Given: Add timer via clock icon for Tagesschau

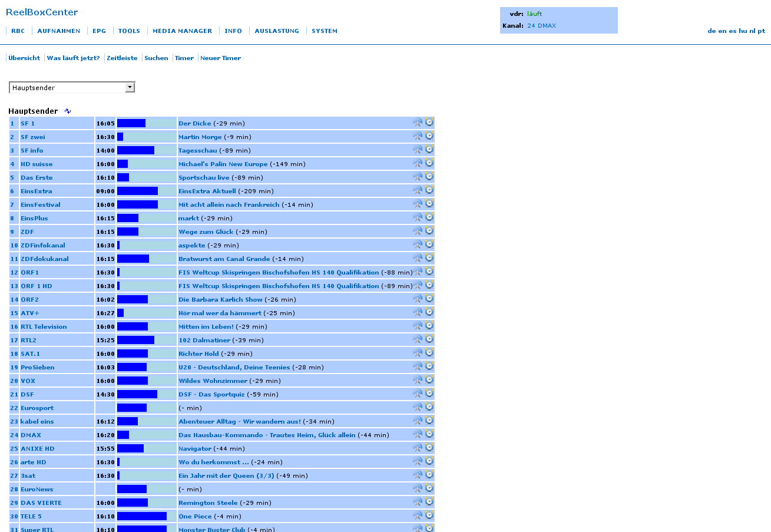Looking at the screenshot, I should [x=429, y=150].
